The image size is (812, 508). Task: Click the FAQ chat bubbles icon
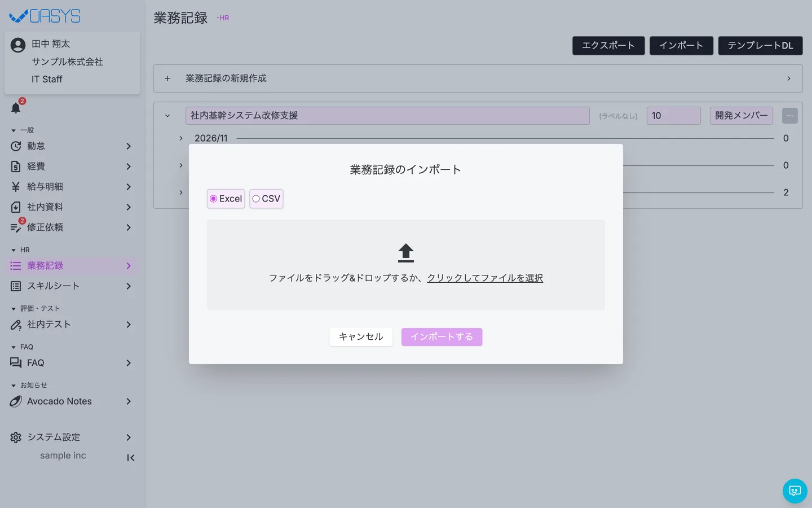click(x=16, y=363)
